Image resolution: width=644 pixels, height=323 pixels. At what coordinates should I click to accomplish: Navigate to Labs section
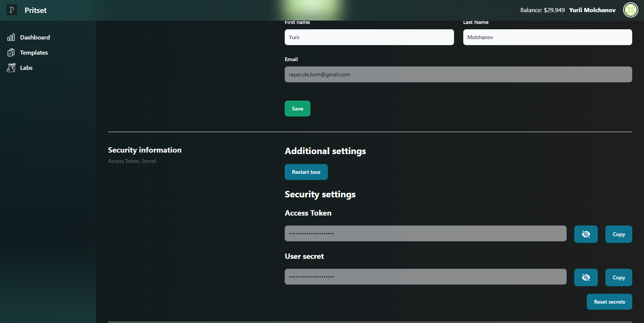pos(26,68)
